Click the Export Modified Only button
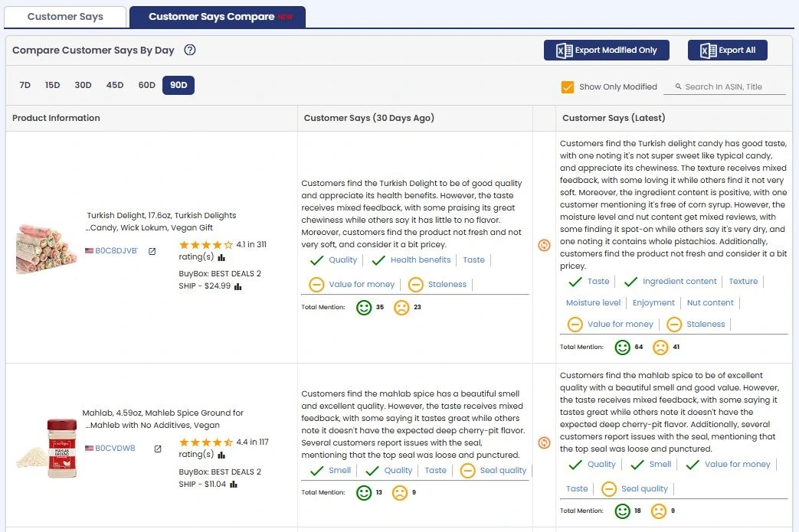The width and height of the screenshot is (799, 532). 606,50
